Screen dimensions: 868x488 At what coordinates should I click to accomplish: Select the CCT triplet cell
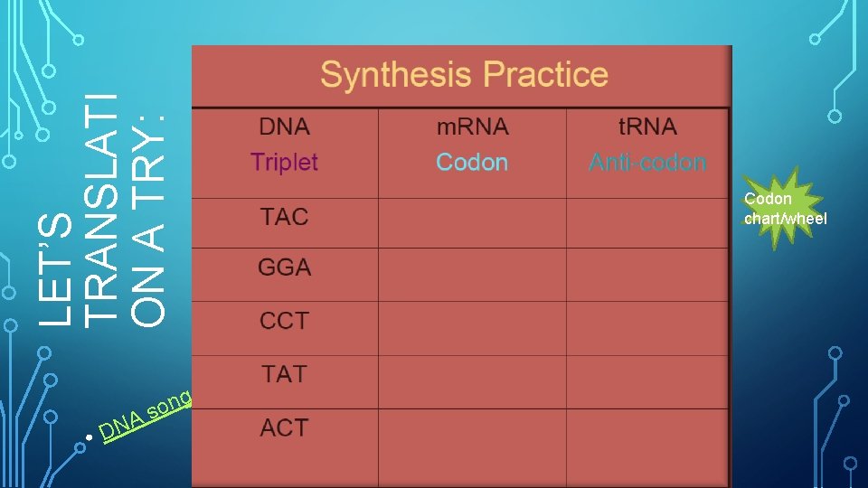(x=284, y=321)
